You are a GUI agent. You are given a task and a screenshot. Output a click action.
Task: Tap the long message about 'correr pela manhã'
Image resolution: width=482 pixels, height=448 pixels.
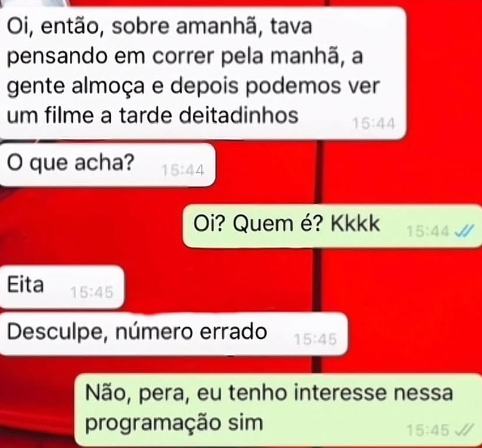203,73
